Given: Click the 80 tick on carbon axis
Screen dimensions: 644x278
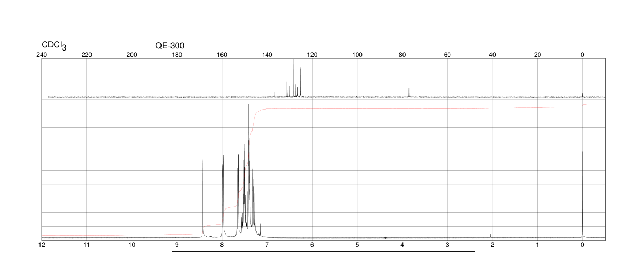Looking at the screenshot, I should [402, 55].
